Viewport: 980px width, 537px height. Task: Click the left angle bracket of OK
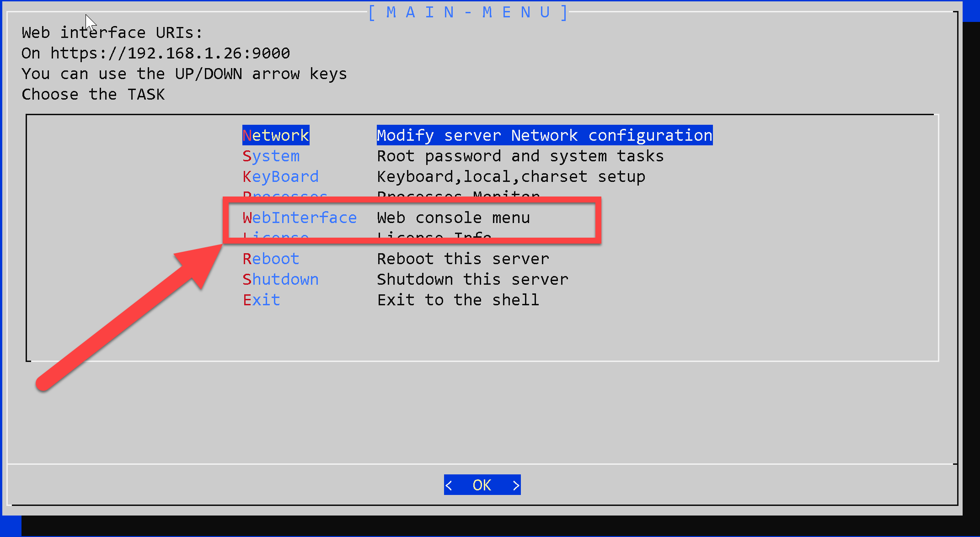coord(449,485)
